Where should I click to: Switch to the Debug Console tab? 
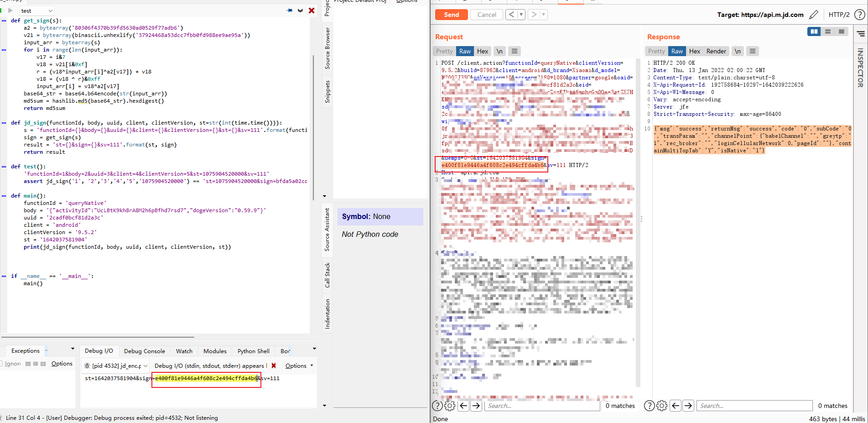(x=144, y=351)
